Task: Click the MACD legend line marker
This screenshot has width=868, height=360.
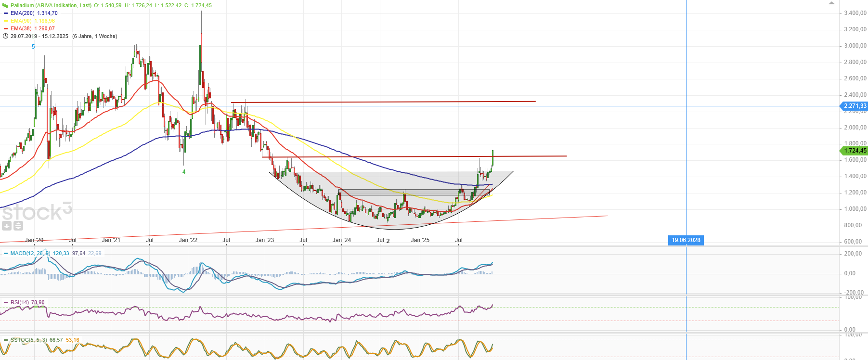Action: pos(6,254)
